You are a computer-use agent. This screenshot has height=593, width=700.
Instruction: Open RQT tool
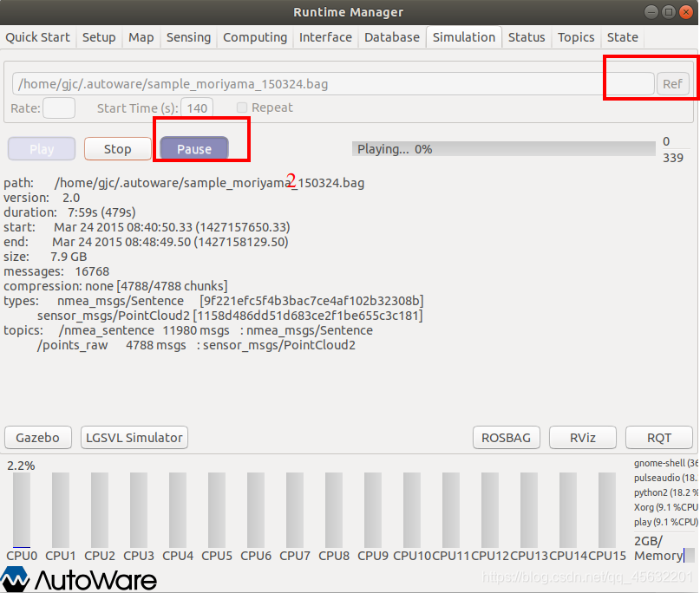(659, 437)
